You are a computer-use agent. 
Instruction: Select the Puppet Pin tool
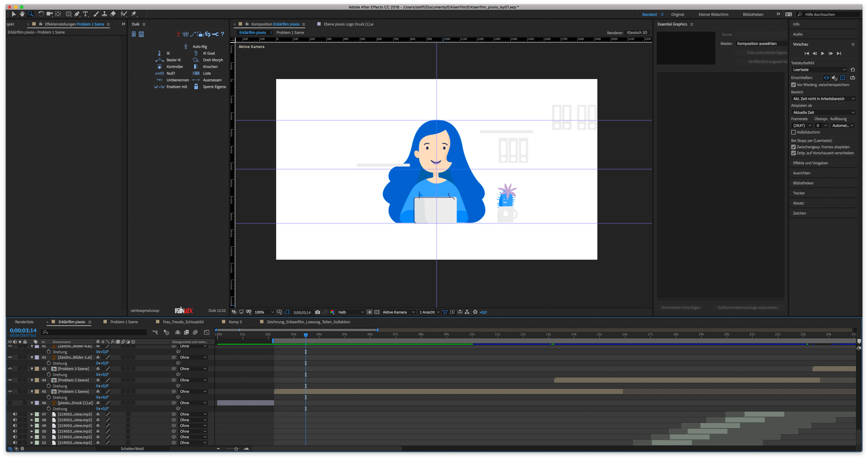[x=134, y=14]
